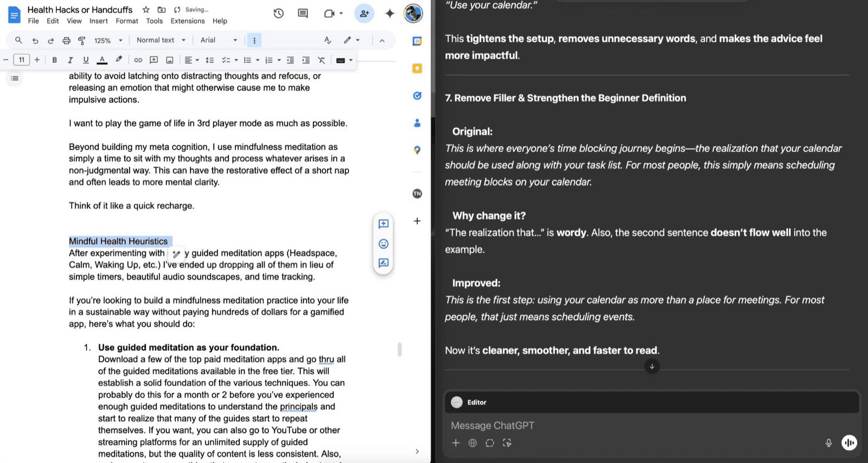Toggle the more toolbar options button
868x463 pixels.
click(254, 40)
